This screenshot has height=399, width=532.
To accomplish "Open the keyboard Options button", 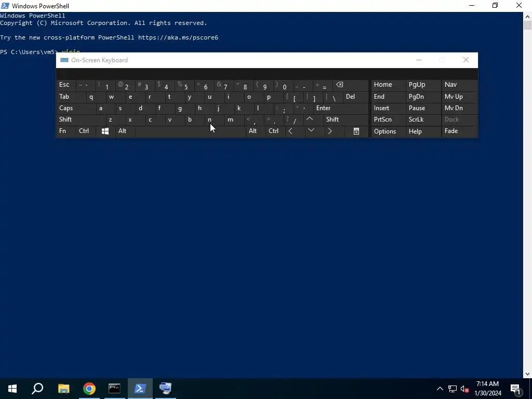I will (389, 131).
